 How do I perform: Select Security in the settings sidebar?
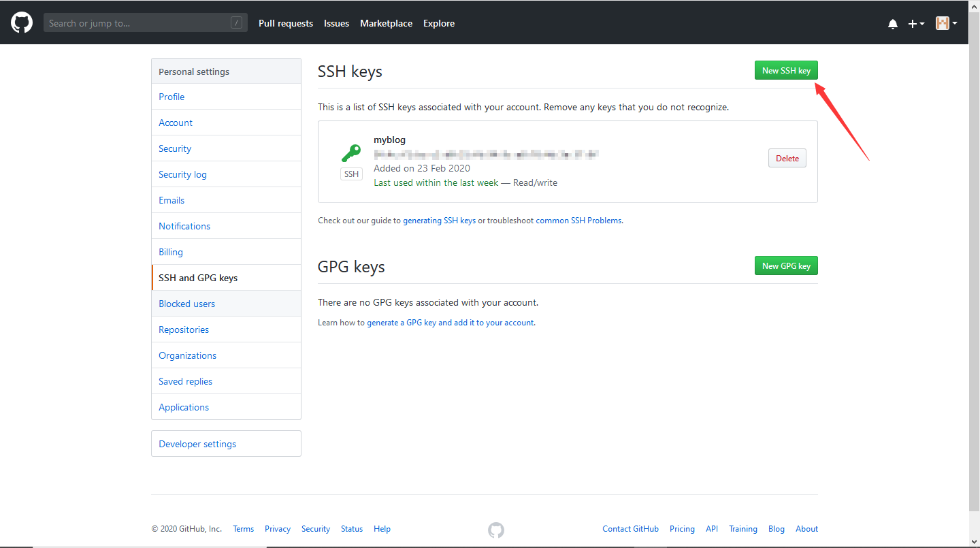[x=226, y=148]
